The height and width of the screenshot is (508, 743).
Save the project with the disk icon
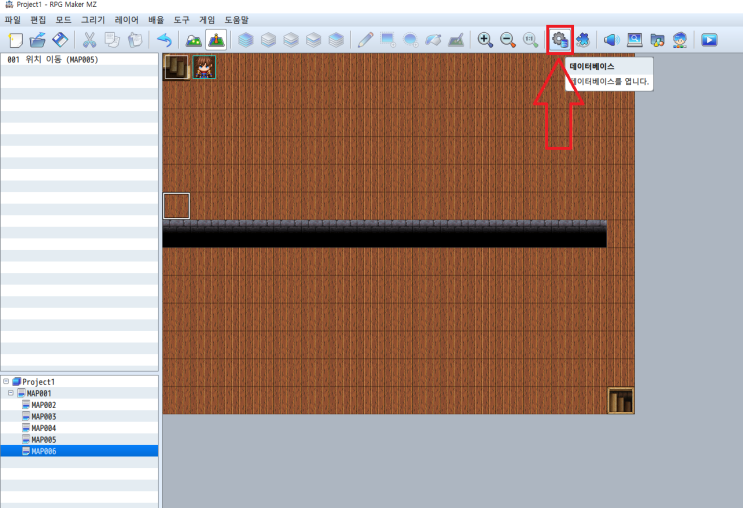pos(60,40)
